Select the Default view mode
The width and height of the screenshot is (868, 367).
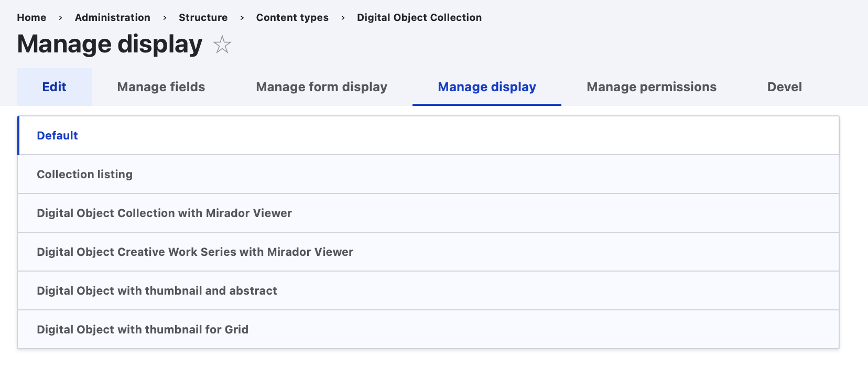57,136
